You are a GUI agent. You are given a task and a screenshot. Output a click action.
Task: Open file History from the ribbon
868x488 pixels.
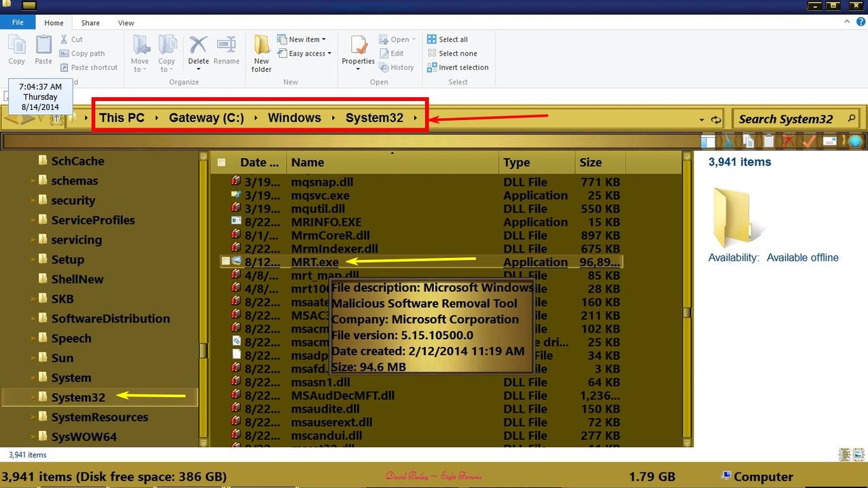click(396, 67)
